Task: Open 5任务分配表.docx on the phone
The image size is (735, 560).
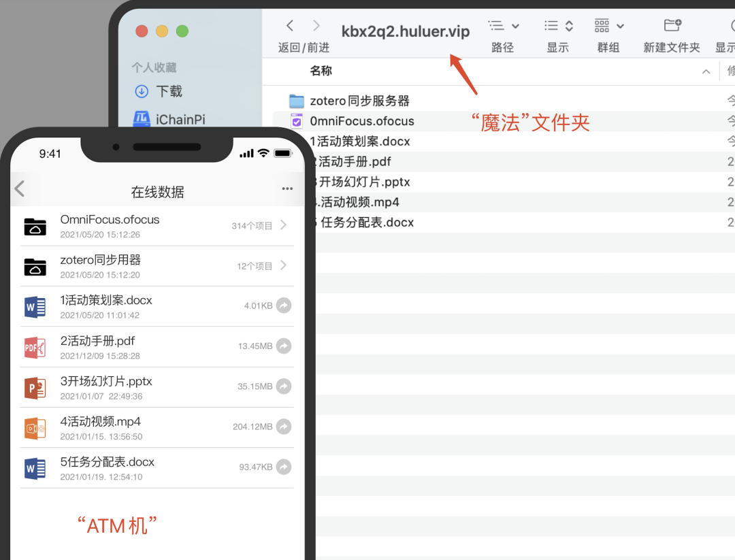Action: [x=157, y=467]
